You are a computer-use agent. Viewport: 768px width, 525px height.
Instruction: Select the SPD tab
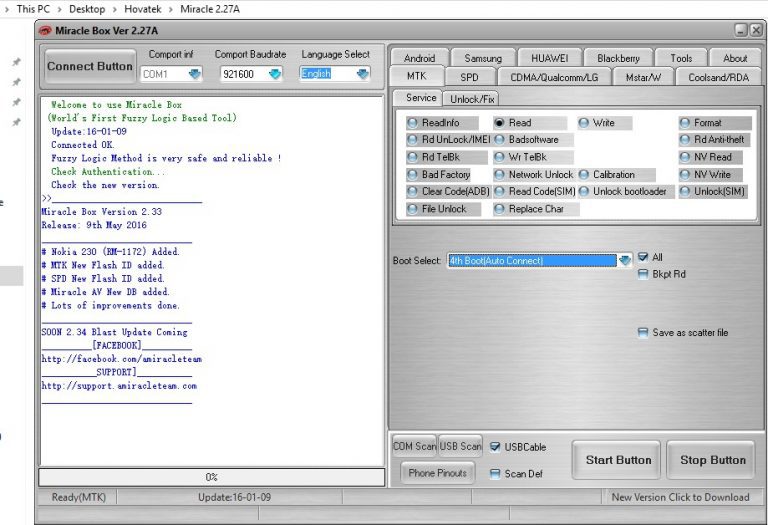click(469, 77)
